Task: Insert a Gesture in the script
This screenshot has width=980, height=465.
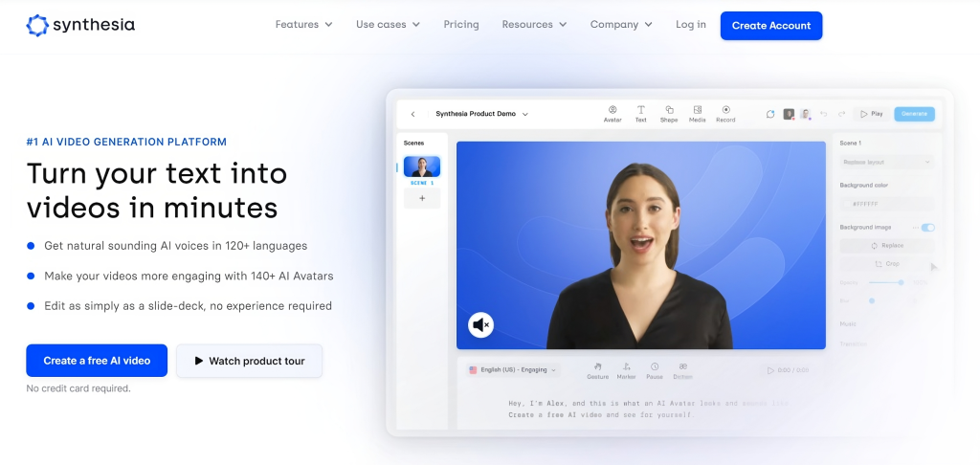Action: pos(597,368)
